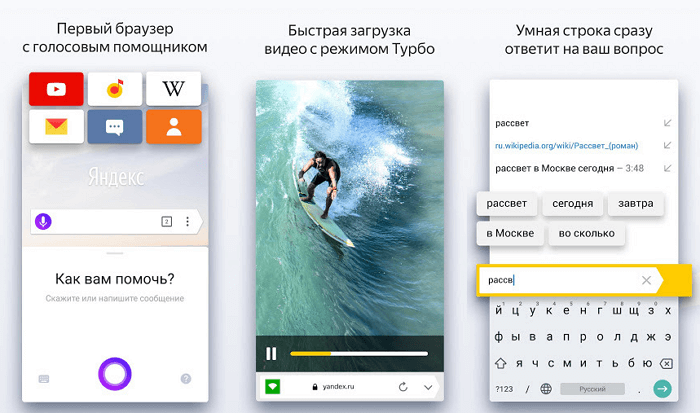The image size is (700, 413).
Task: Switch to keyboard input in assistant panel
Action: 44,378
